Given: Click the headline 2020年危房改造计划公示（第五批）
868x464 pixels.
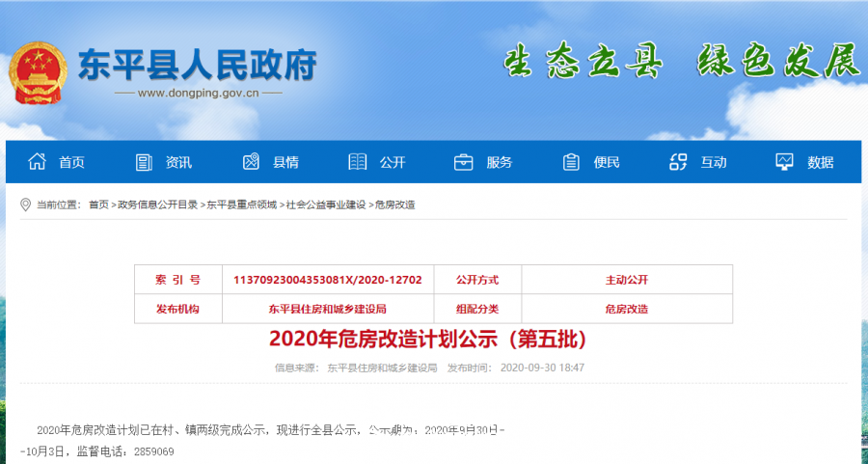Looking at the screenshot, I should tap(428, 339).
